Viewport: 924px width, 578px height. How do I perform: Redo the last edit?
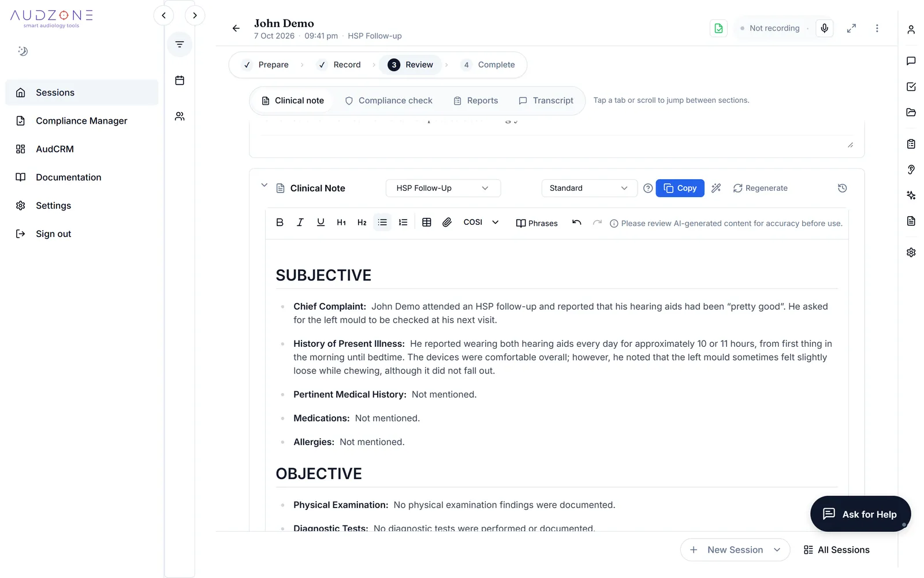pyautogui.click(x=597, y=223)
